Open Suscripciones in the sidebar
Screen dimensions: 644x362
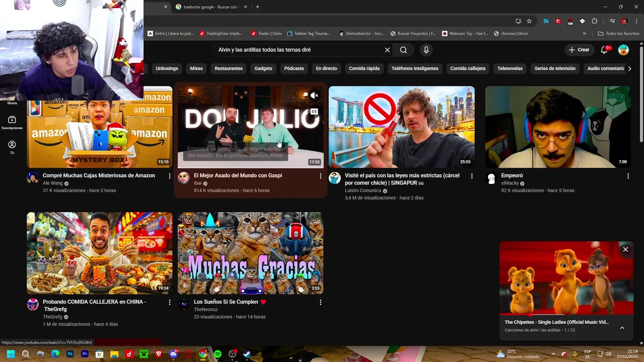tap(12, 123)
